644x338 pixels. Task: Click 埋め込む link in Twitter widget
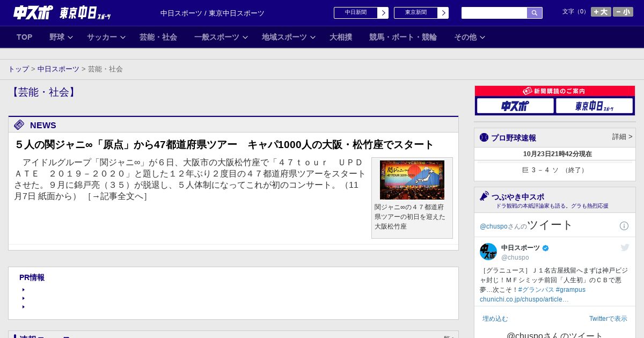(495, 319)
